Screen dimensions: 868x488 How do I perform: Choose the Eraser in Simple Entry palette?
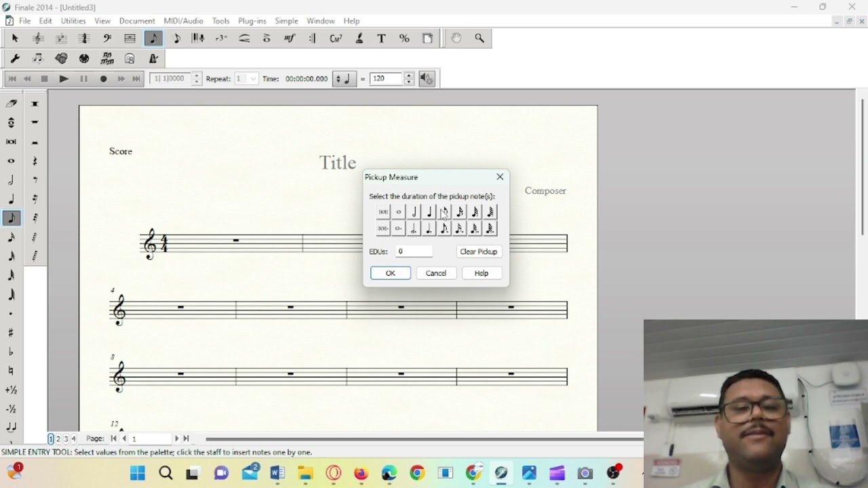tap(12, 104)
